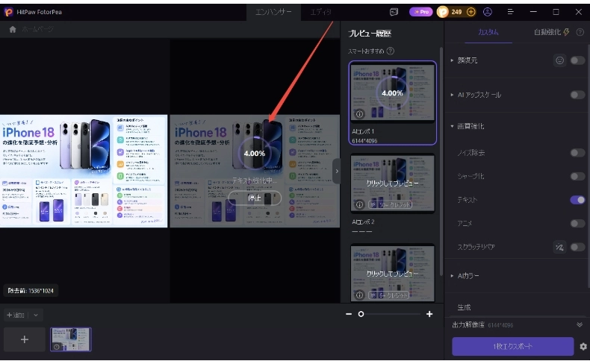Switch to the エディタ tab
The width and height of the screenshot is (590, 364).
(x=320, y=12)
